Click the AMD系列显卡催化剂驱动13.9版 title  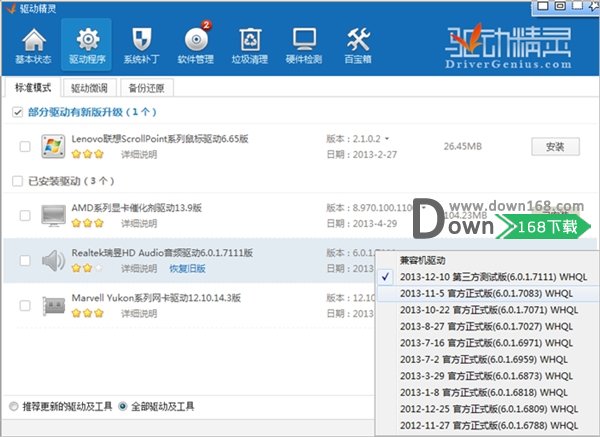coord(137,208)
